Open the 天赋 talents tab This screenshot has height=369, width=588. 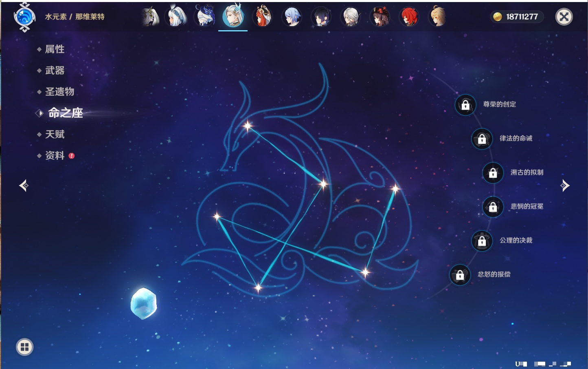[x=55, y=134]
